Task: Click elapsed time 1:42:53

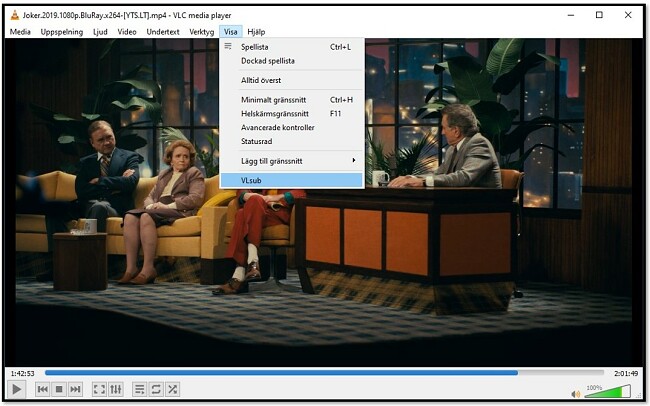Action: pyautogui.click(x=22, y=373)
